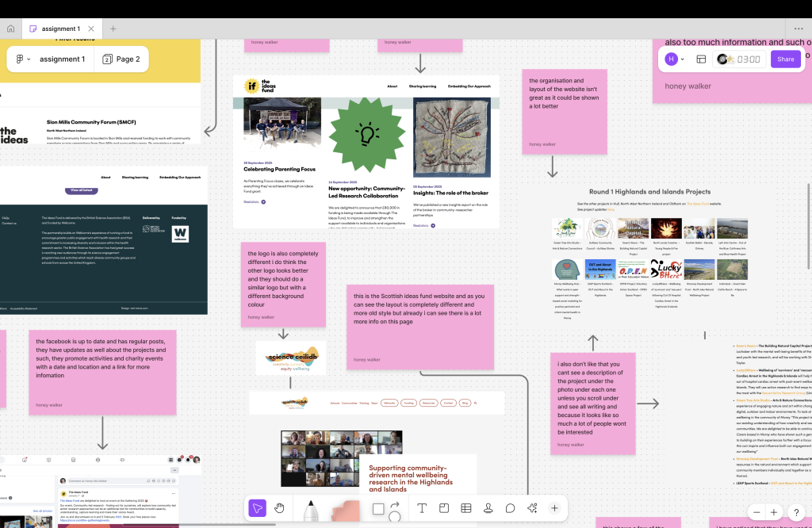This screenshot has height=528, width=812.
Task: Select the Move (cursor) tool
Action: [x=256, y=508]
